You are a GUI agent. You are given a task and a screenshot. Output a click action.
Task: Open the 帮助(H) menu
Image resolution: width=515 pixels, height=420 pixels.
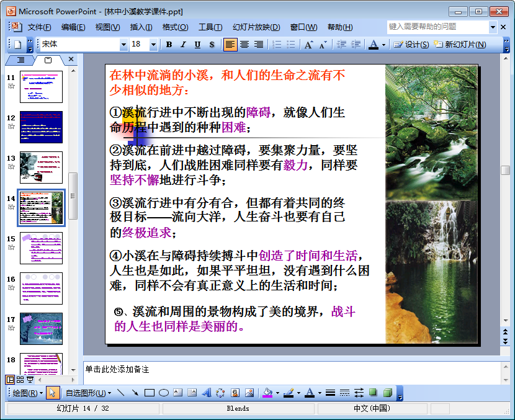pos(340,27)
